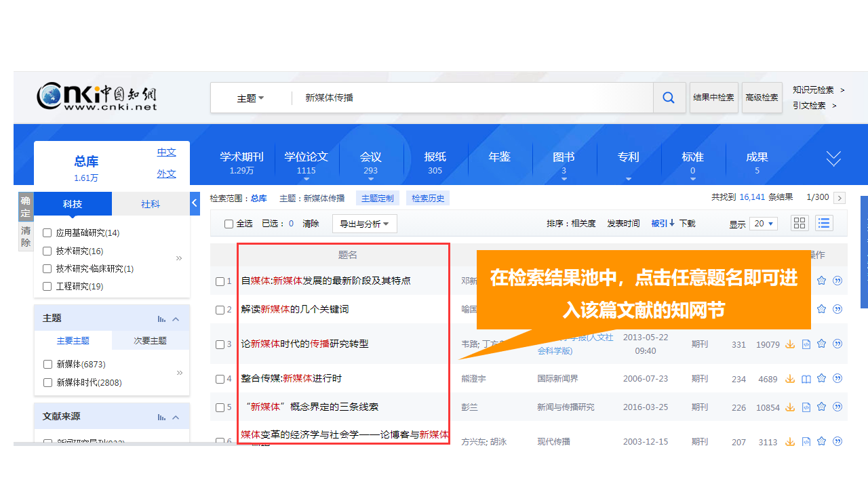Click the 高级检索 button
The image size is (868, 488).
pyautogui.click(x=762, y=98)
